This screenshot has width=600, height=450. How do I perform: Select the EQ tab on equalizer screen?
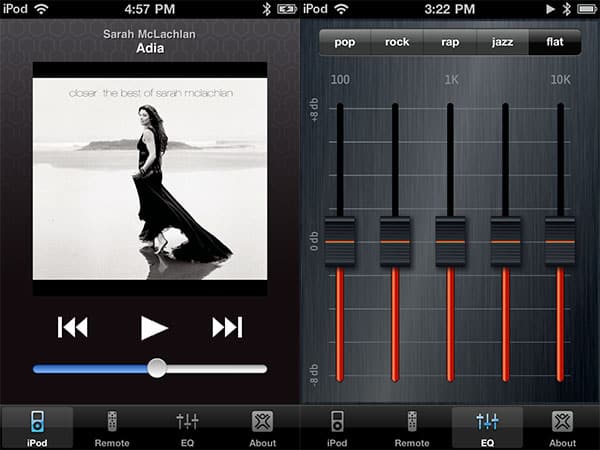[487, 428]
